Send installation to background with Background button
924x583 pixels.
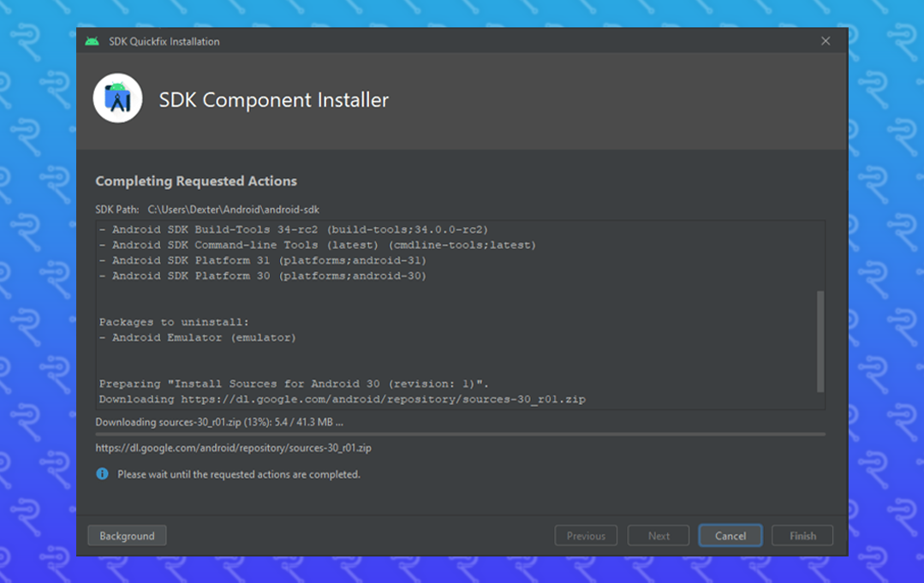(127, 535)
